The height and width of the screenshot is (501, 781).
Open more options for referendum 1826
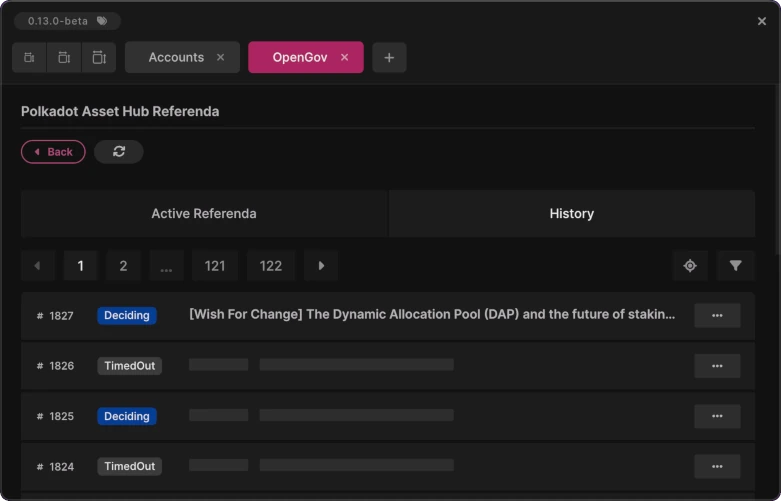(717, 366)
